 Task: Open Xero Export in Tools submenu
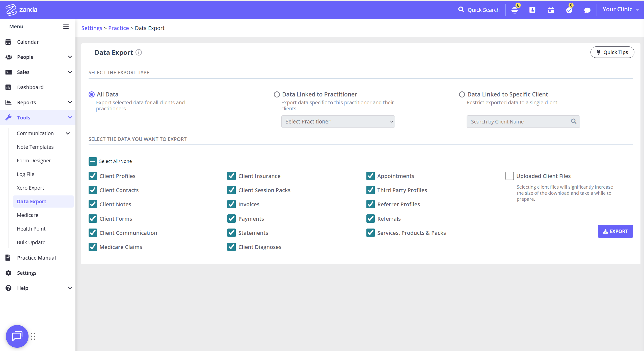coord(31,188)
